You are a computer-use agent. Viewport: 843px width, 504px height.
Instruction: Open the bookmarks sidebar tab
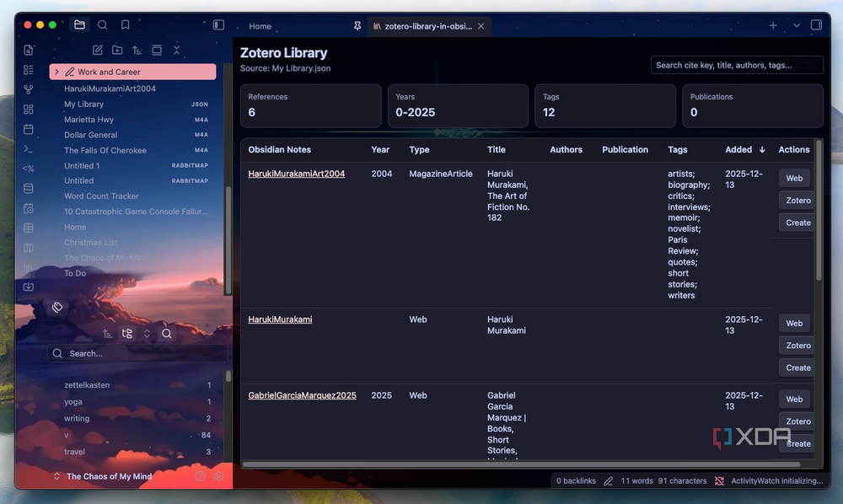125,24
